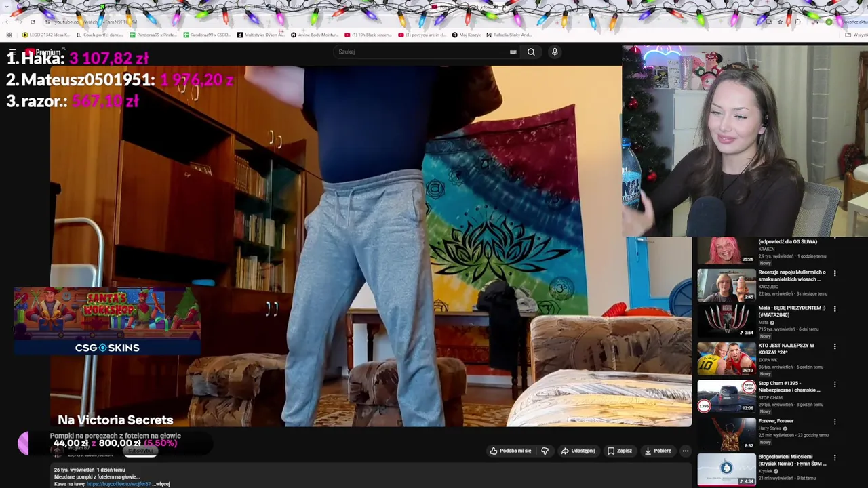Viewport: 868px width, 488px height.
Task: Start voice search with microphone icon
Action: coord(555,52)
